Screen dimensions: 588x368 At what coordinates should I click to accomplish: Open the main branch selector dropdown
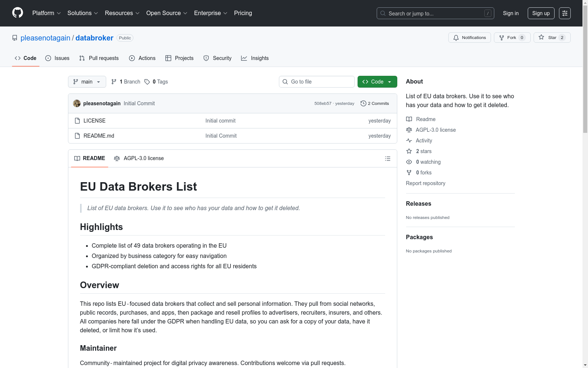point(87,82)
